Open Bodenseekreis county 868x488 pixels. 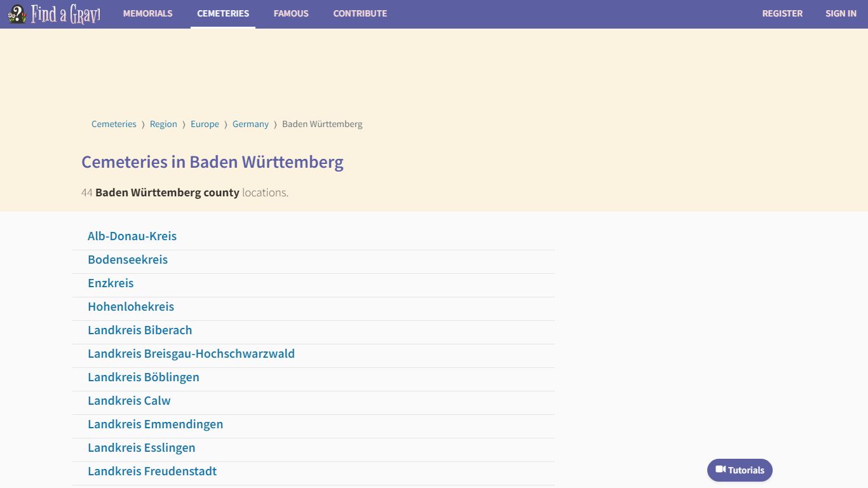[128, 259]
